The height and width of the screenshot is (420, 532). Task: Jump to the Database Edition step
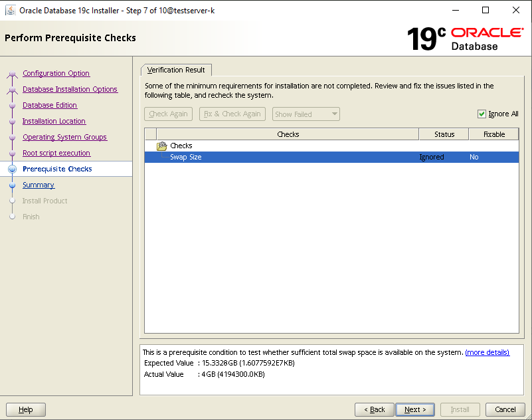tap(50, 105)
